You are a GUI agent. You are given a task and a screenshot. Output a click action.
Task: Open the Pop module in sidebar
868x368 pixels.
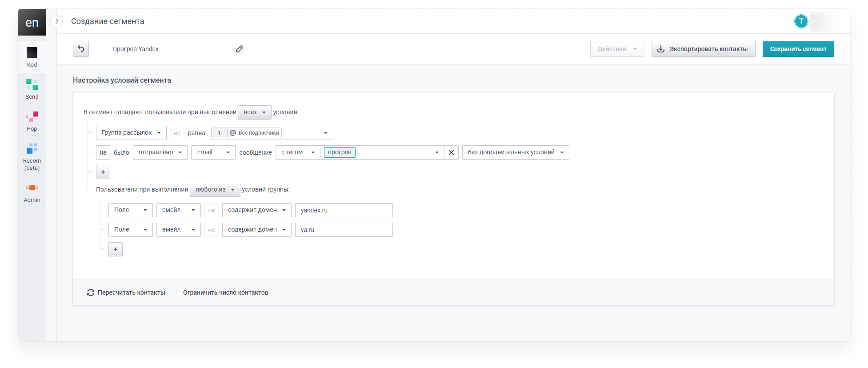pos(32,121)
